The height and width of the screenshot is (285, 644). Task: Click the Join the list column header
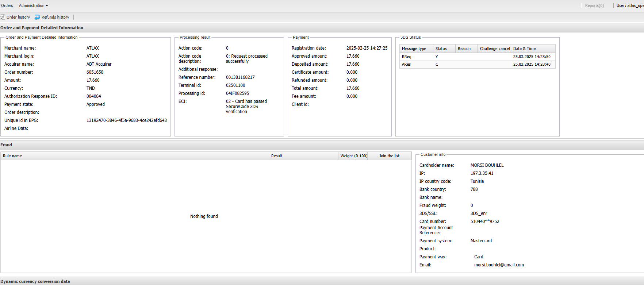[x=389, y=156]
